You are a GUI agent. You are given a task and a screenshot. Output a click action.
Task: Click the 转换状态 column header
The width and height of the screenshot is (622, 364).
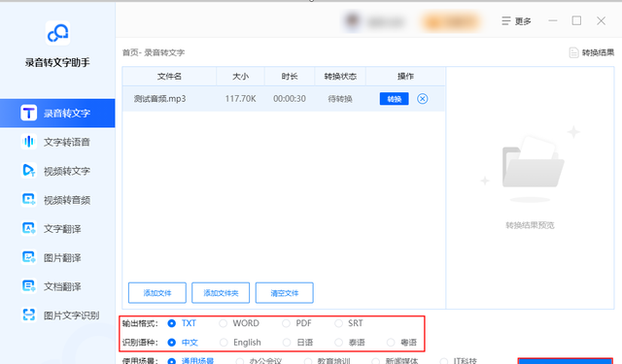(340, 76)
